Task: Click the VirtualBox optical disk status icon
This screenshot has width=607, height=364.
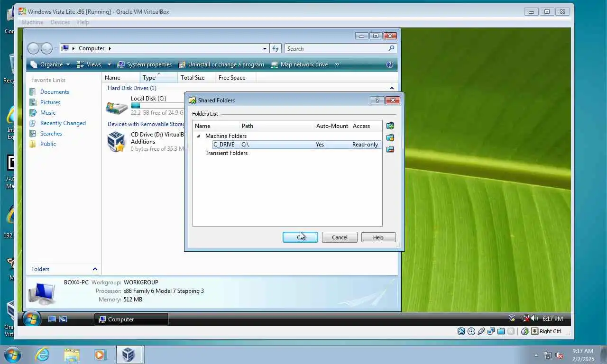Action: coord(471,331)
